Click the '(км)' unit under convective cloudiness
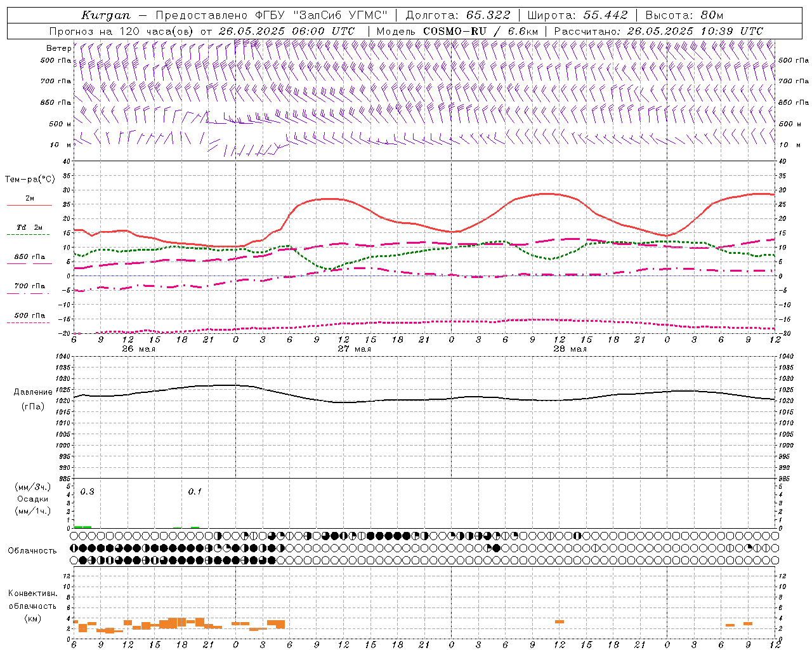The image size is (812, 650). (x=33, y=618)
